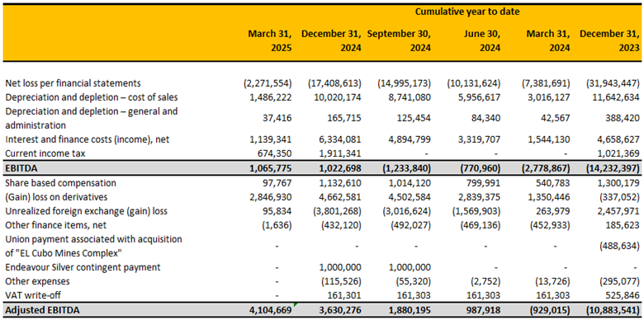Viewport: 644px width, 320px height.
Task: Click Endeavour Silver contingent payment label
Action: click(83, 267)
